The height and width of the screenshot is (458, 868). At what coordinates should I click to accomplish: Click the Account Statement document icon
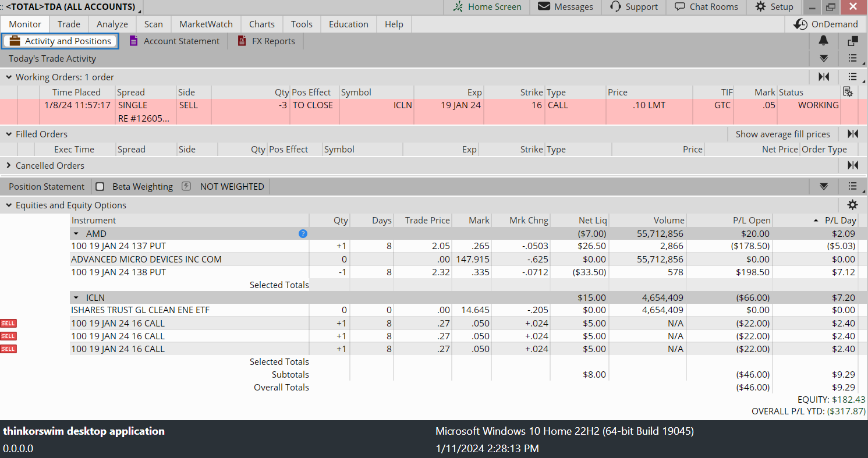[x=134, y=41]
